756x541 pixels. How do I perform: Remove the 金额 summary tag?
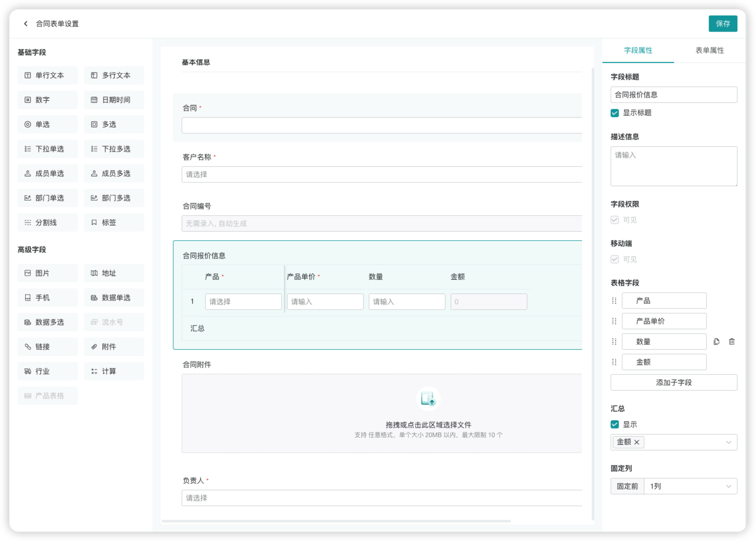coord(636,442)
